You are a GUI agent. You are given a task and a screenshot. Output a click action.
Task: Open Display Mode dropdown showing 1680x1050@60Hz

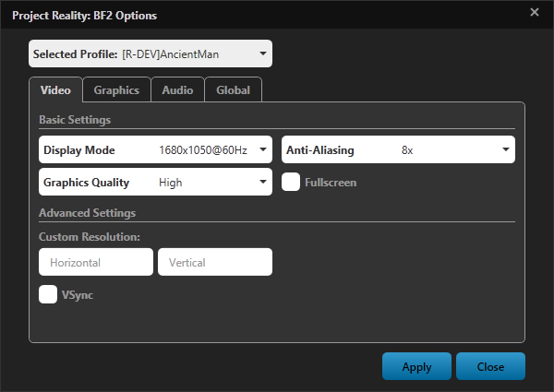pos(155,149)
